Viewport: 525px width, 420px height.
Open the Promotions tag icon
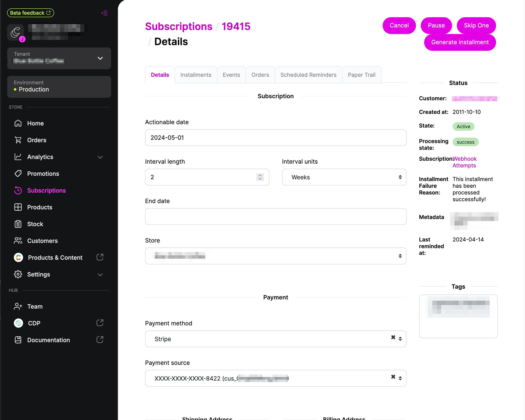click(x=18, y=174)
